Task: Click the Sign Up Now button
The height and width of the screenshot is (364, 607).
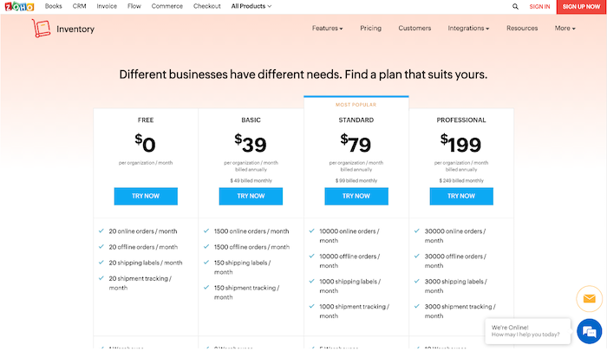Action: [581, 7]
